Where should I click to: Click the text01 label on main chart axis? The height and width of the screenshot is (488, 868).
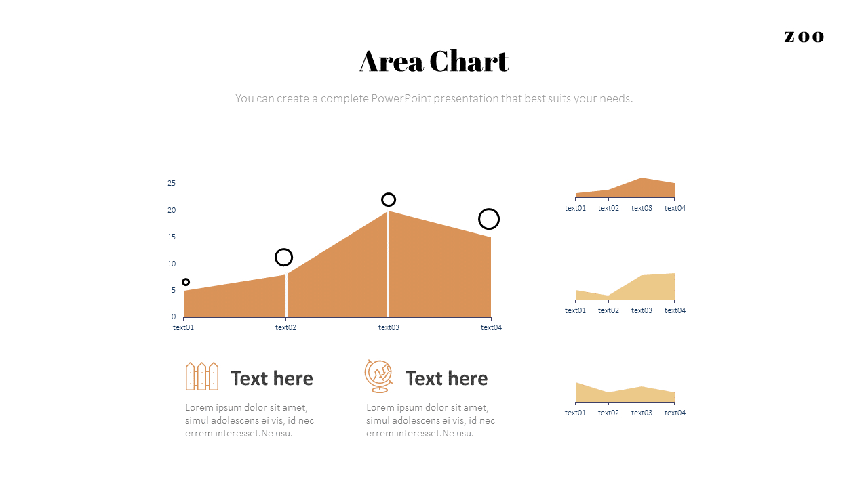click(x=184, y=328)
